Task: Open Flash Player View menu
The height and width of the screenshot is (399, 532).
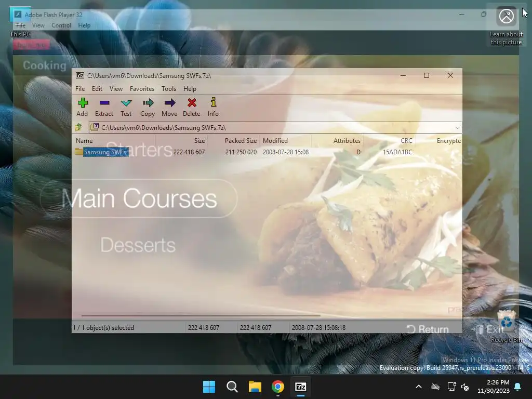Action: (x=38, y=25)
